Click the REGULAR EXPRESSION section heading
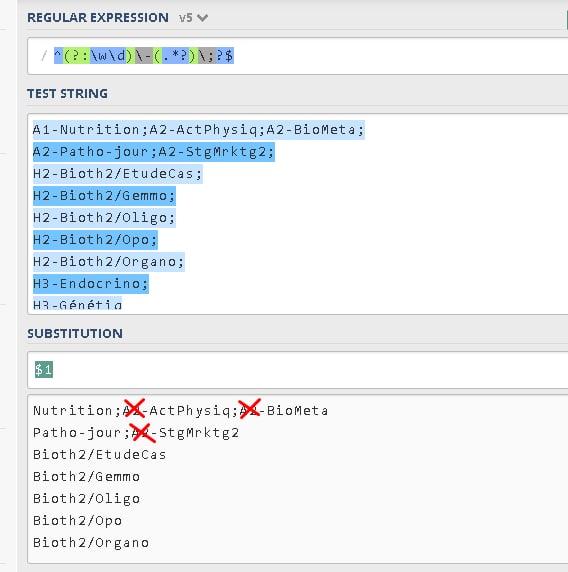 (x=98, y=18)
